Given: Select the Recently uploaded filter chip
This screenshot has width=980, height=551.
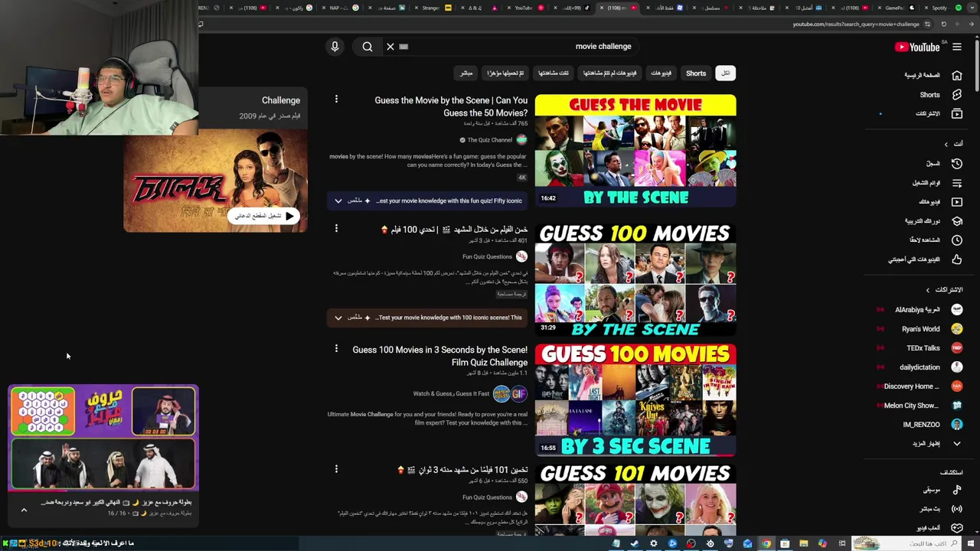Looking at the screenshot, I should tap(505, 73).
